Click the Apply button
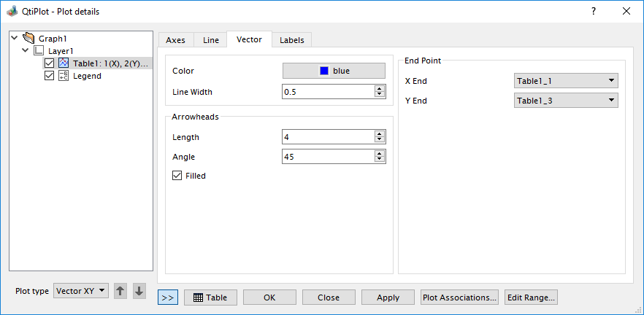This screenshot has width=644, height=315. coord(388,297)
